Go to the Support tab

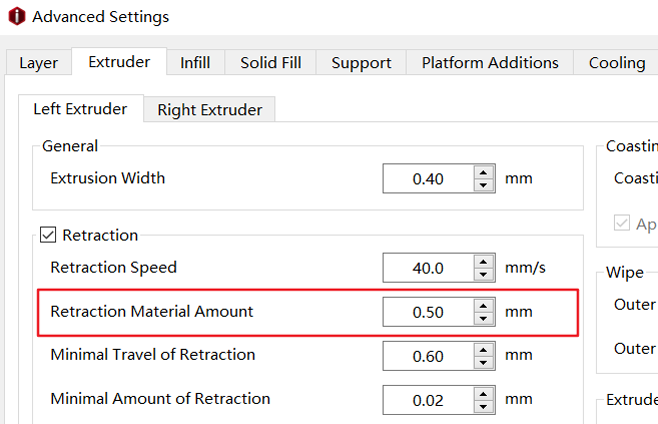(x=361, y=63)
